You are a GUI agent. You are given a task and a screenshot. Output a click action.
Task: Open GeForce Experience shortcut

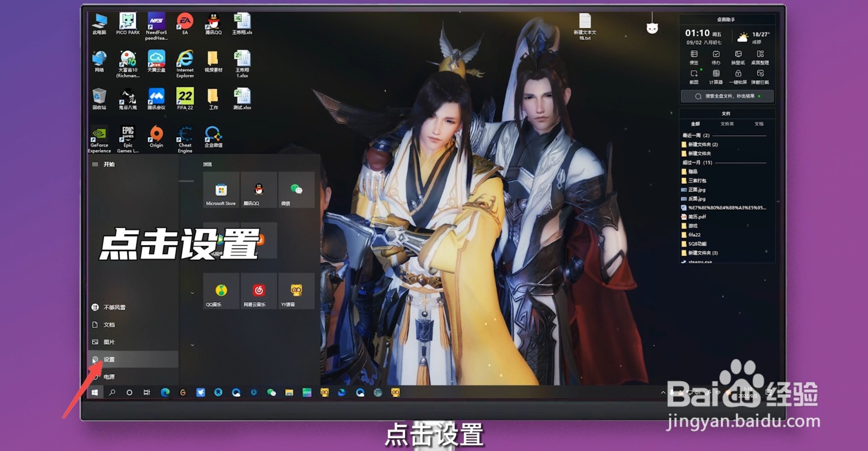[99, 139]
